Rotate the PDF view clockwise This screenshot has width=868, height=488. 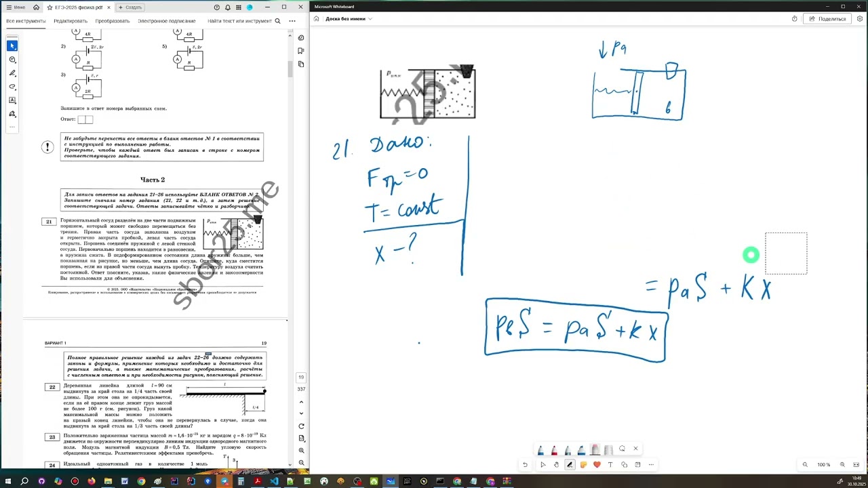pos(301,426)
